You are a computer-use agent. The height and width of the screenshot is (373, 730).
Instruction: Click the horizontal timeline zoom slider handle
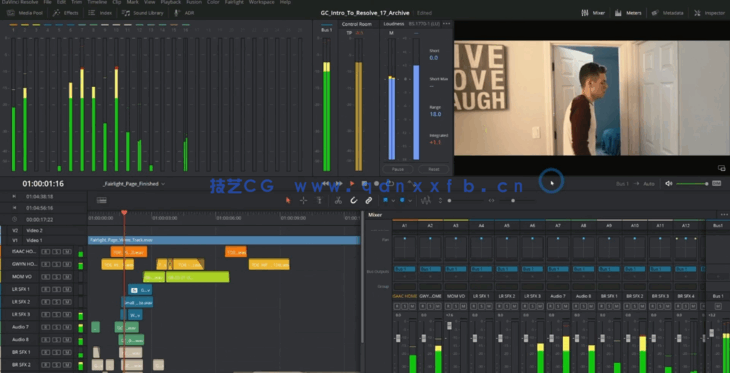point(513,201)
